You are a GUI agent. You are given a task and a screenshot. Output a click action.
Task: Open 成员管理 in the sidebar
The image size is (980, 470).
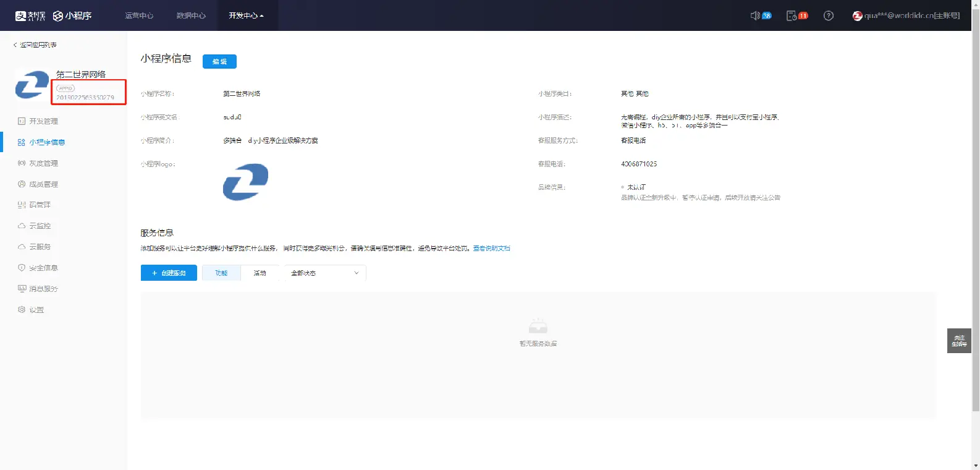point(43,184)
